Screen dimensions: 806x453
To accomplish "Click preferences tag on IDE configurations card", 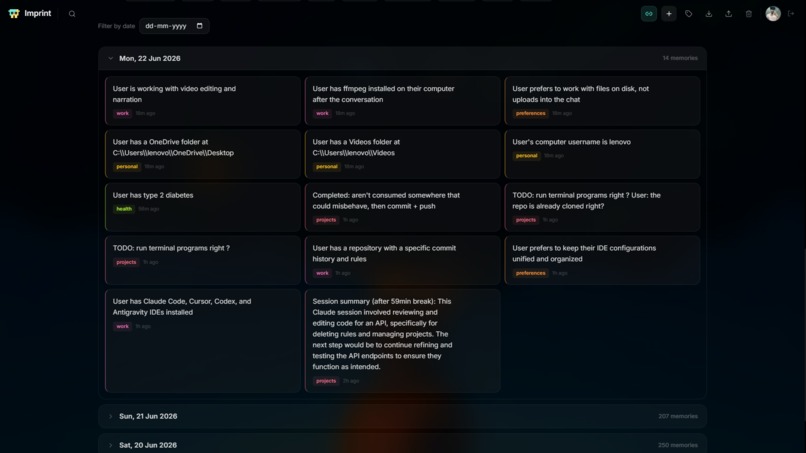I will click(530, 273).
